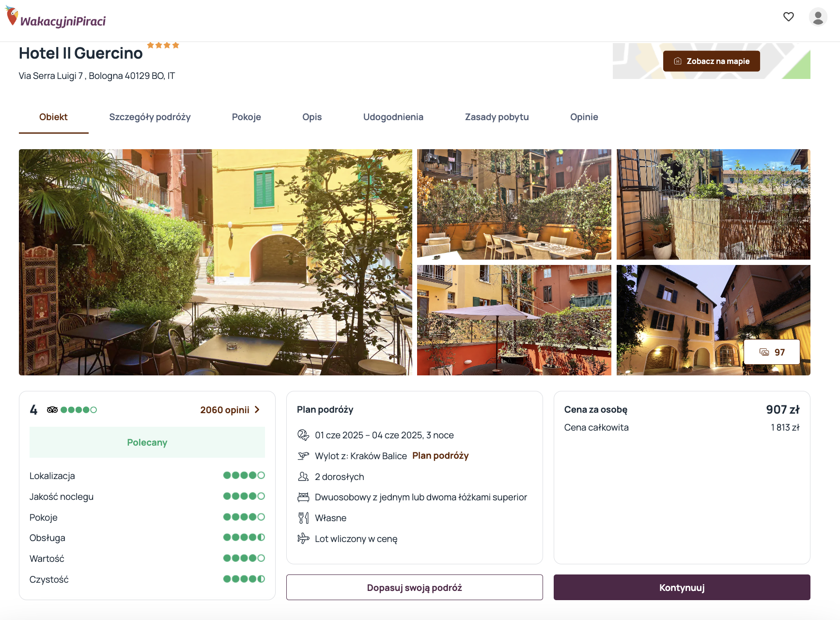Open the Udogodnienia tab
The width and height of the screenshot is (840, 620).
393,117
